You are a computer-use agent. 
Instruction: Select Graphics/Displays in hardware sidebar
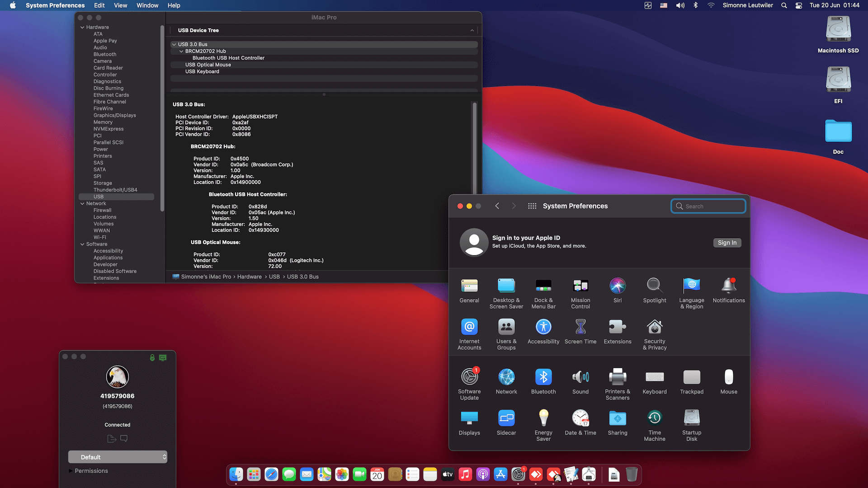114,115
